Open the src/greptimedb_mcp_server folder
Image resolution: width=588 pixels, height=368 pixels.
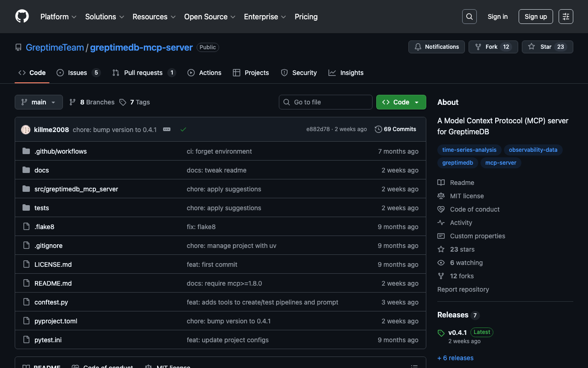76,189
